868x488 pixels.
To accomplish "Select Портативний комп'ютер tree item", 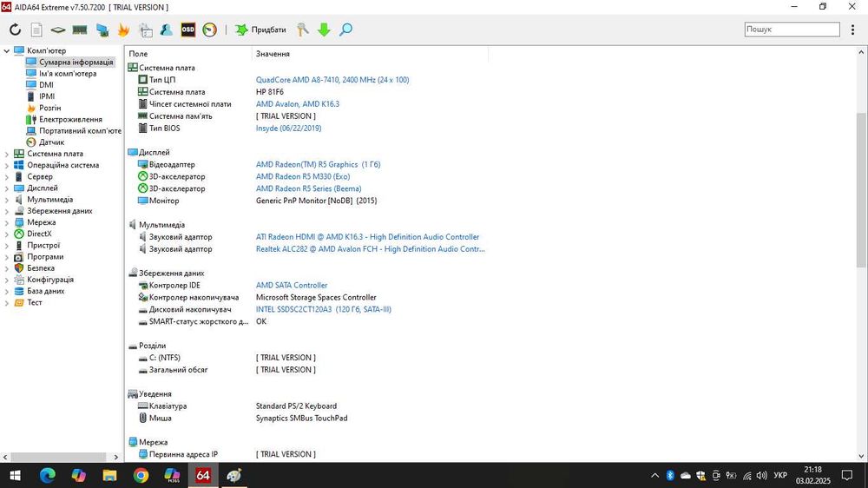I will 80,131.
